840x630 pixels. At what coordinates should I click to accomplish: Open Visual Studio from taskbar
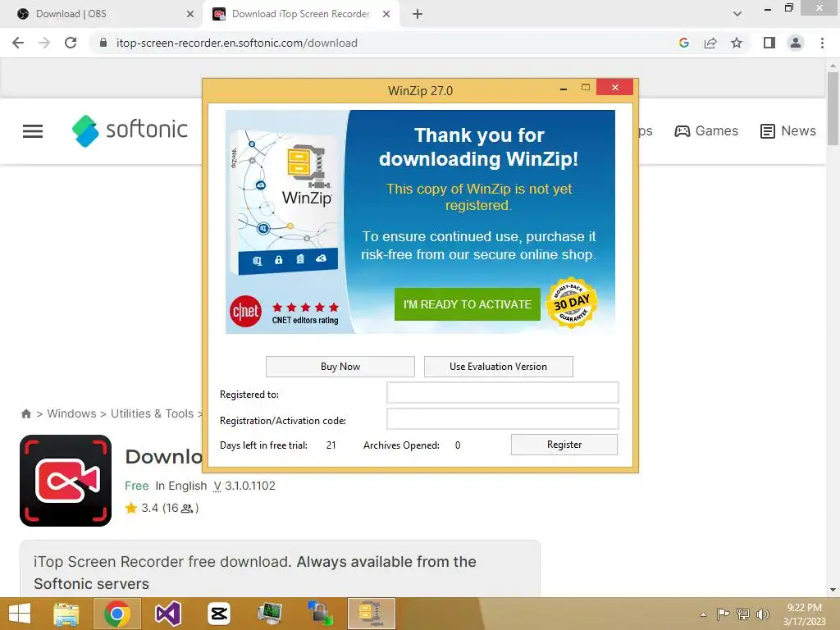(167, 614)
